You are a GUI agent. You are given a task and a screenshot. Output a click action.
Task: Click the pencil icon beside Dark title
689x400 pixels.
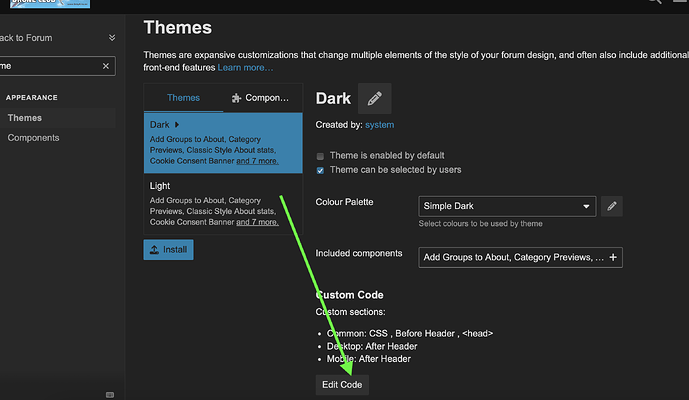click(374, 98)
